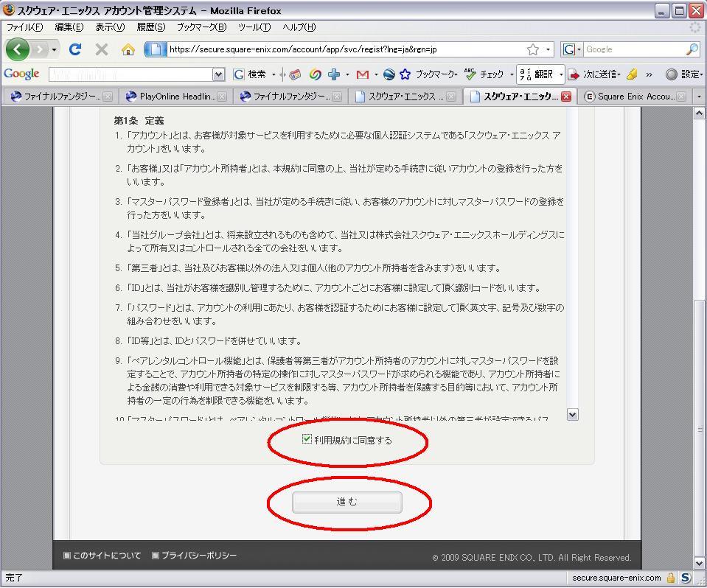Click the padlock security icon in status bar
The image size is (707, 588).
[x=671, y=578]
